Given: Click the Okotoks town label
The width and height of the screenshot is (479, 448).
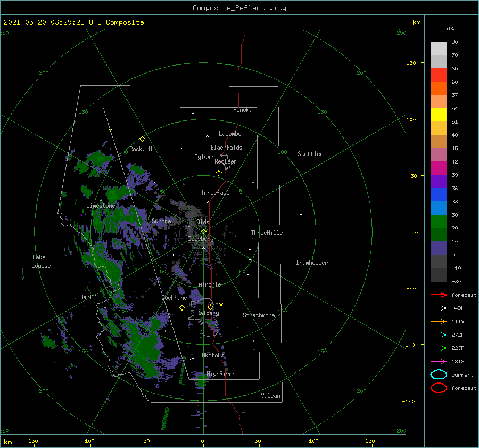Looking at the screenshot, I should [x=213, y=355].
